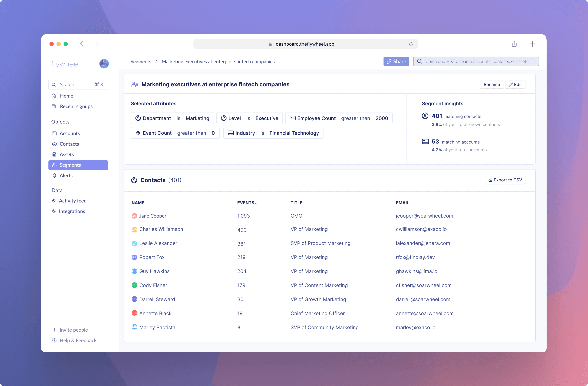Open the Industry Financial Technology chip
Image resolution: width=588 pixels, height=386 pixels.
pos(273,133)
